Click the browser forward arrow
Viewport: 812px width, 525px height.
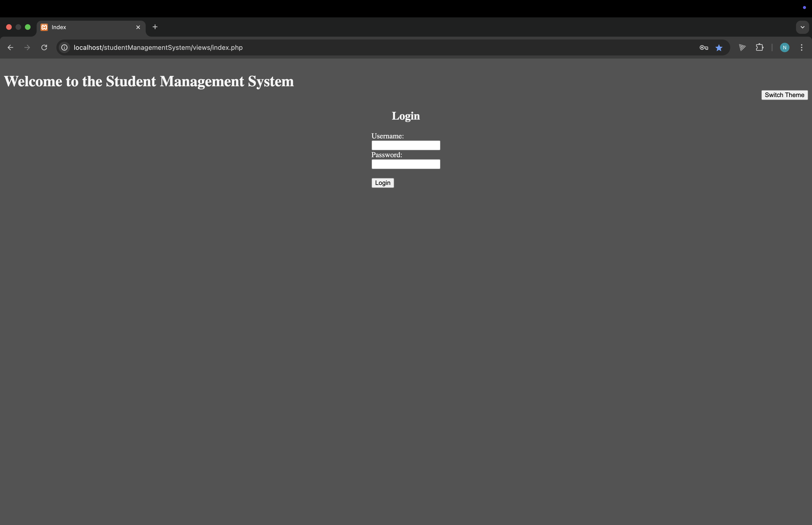tap(27, 47)
